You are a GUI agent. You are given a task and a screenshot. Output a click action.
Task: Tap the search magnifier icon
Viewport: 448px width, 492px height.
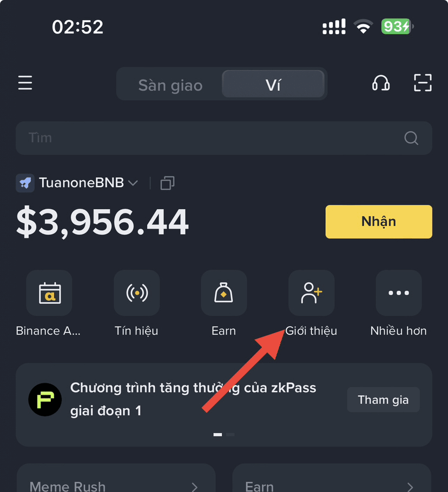click(411, 138)
